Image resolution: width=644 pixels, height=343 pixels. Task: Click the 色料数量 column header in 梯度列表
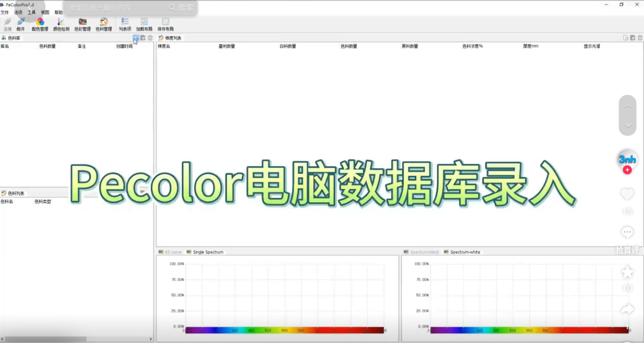(x=349, y=47)
